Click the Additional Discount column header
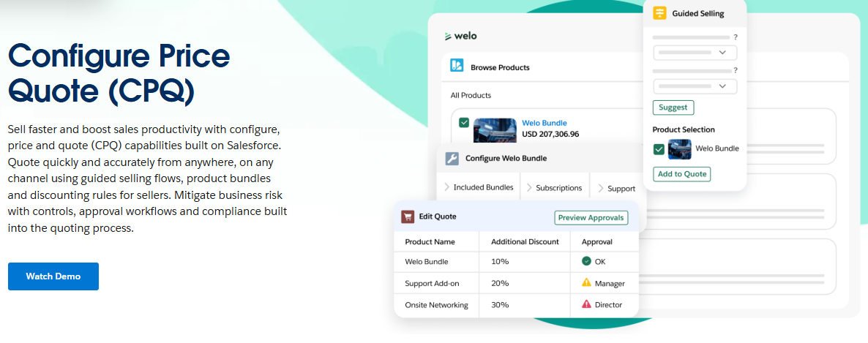 (525, 242)
